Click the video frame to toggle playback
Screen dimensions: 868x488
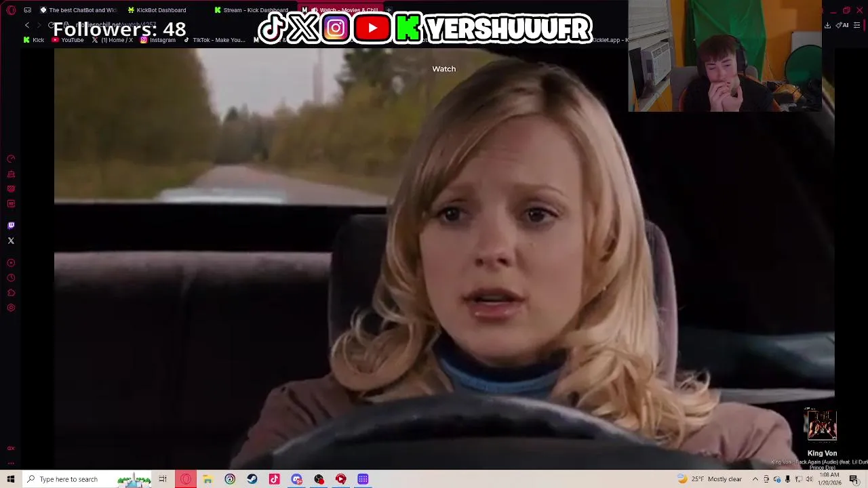pos(444,258)
